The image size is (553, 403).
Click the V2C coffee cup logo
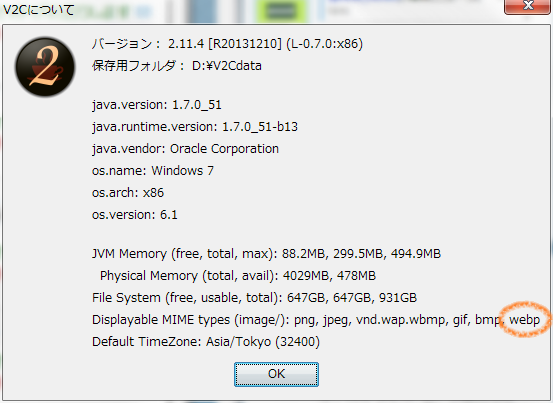tap(45, 67)
